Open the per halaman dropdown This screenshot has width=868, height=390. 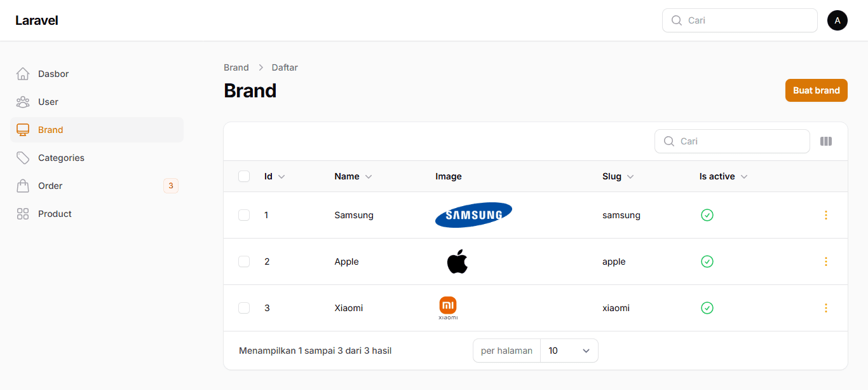[569, 351]
